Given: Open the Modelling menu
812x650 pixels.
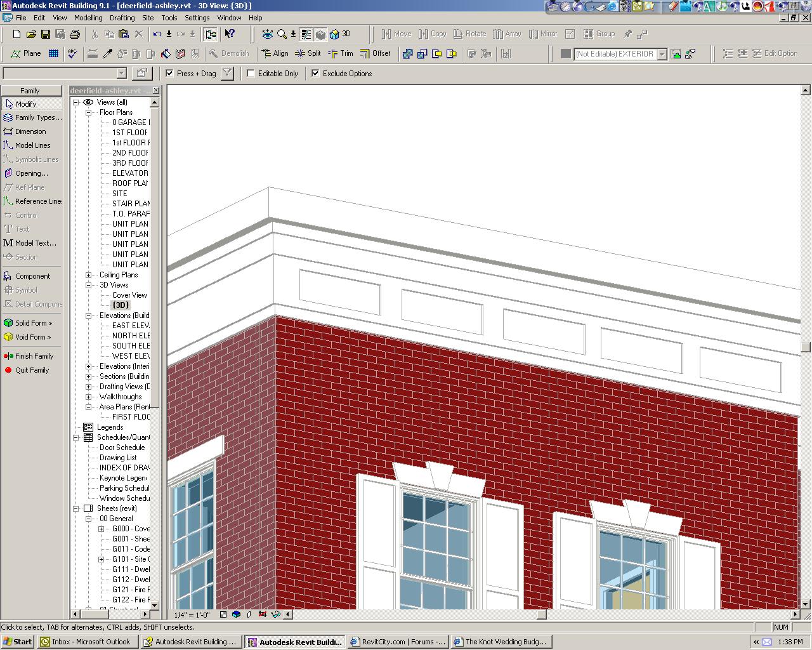Looking at the screenshot, I should [88, 18].
